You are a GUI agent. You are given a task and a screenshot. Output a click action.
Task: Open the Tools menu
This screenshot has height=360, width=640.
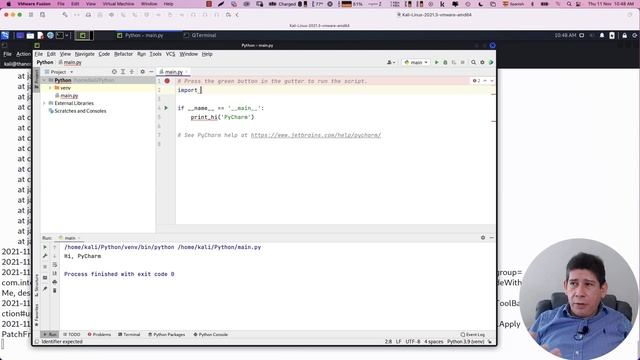click(x=156, y=54)
